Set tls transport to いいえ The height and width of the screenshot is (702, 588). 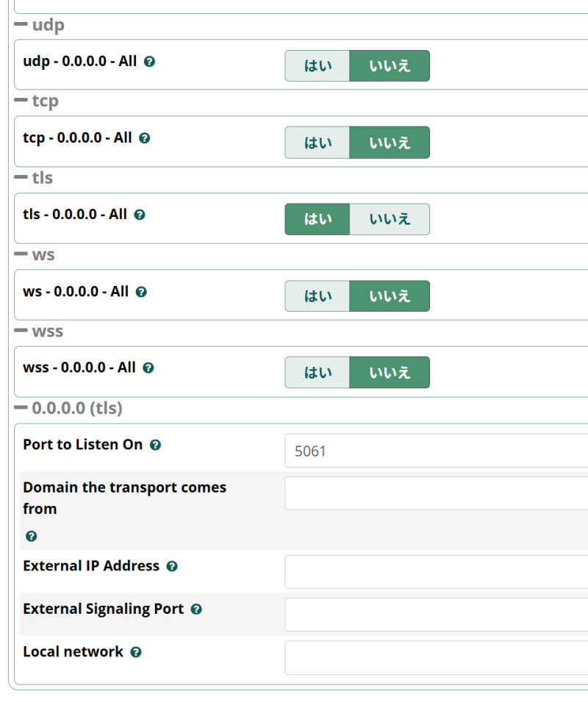point(390,219)
